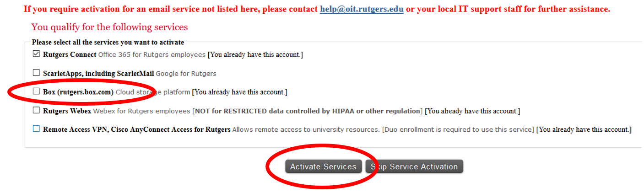Tick the Box (rutgers.box.com) checkbox

(36, 91)
